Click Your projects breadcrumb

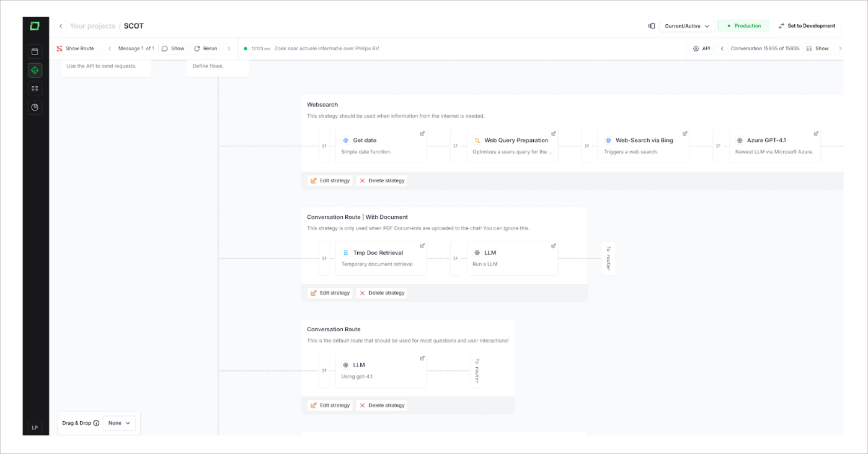pyautogui.click(x=92, y=26)
